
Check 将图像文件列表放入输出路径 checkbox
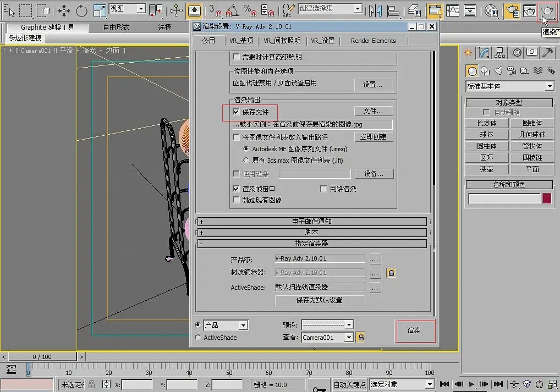pyautogui.click(x=235, y=137)
